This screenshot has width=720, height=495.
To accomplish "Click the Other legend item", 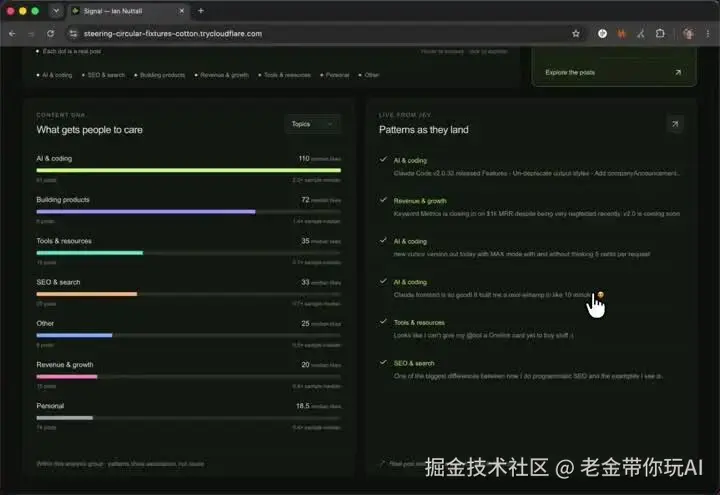I will pos(369,75).
